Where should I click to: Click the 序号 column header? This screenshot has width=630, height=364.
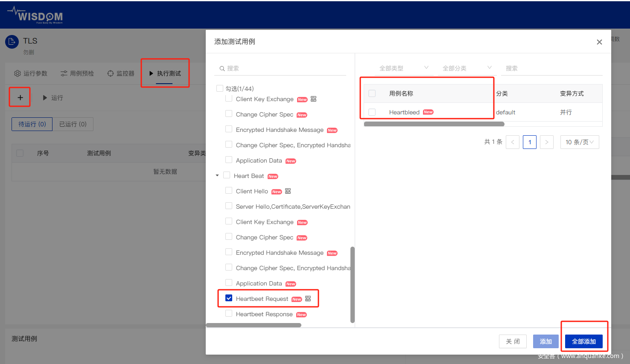coord(43,153)
